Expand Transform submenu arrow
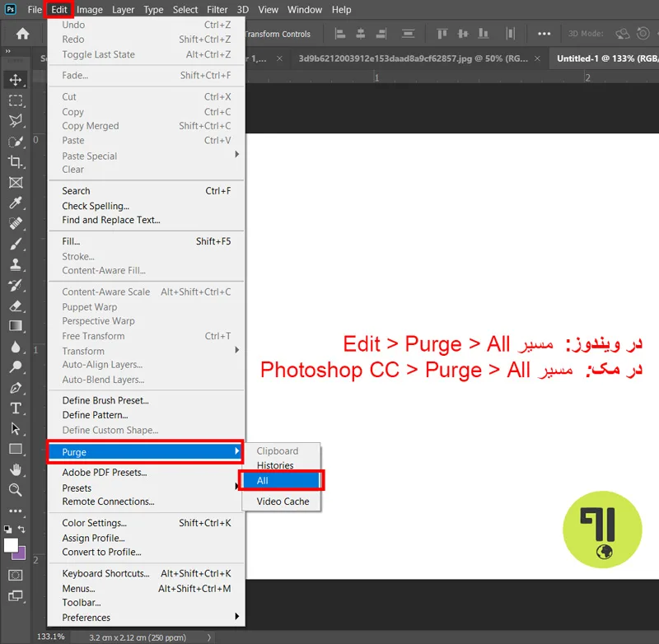 (237, 349)
